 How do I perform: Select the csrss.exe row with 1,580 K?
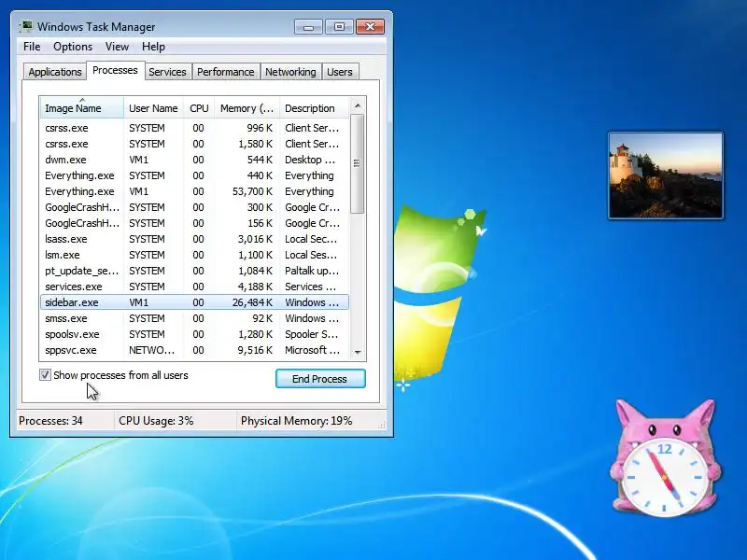click(x=194, y=144)
